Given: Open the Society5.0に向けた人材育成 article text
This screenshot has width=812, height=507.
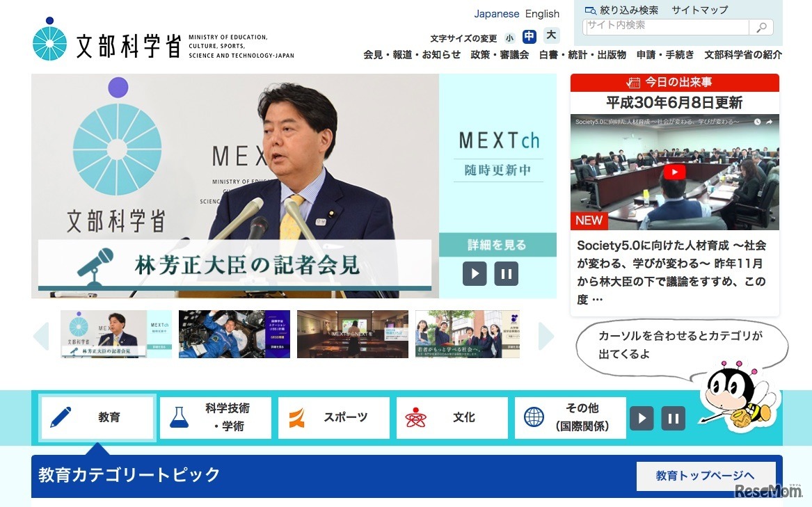Looking at the screenshot, I should click(671, 272).
